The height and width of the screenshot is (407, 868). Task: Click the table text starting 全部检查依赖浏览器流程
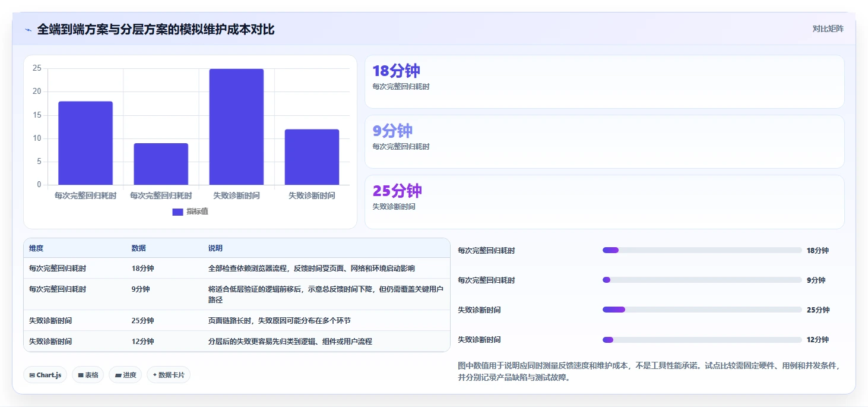click(311, 269)
